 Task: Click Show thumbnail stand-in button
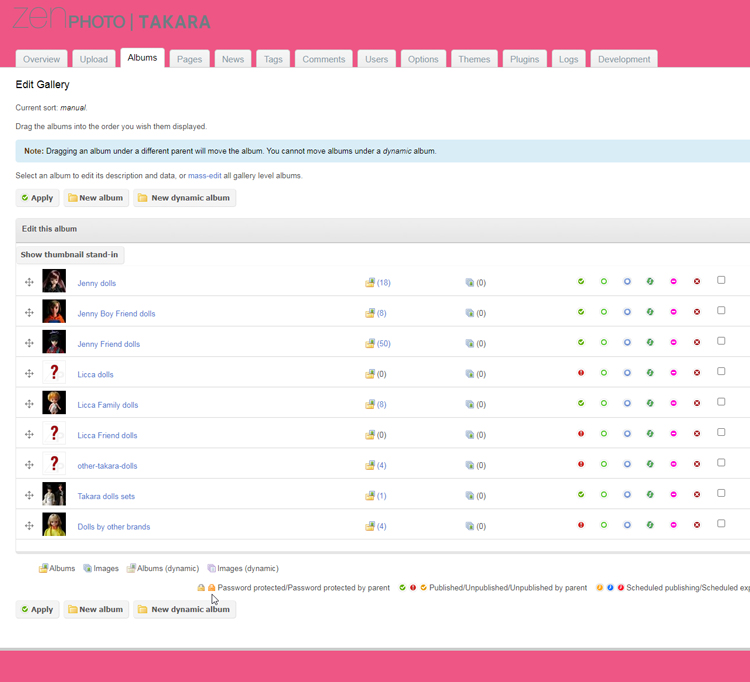(x=70, y=254)
